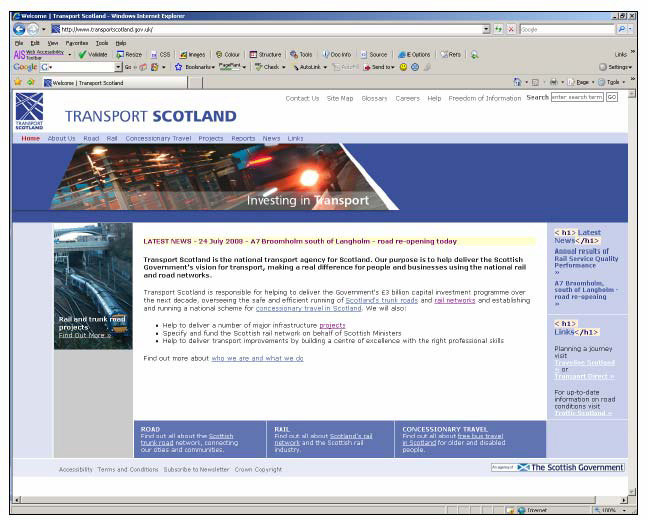Screen dimensions: 648x524
Task: Click the Transport Scotland logo
Action: tap(29, 110)
